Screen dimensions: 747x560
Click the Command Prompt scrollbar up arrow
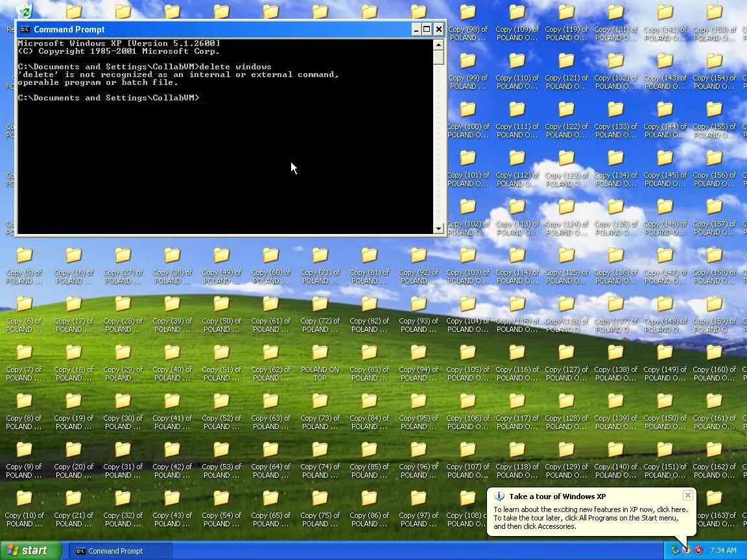coord(438,44)
